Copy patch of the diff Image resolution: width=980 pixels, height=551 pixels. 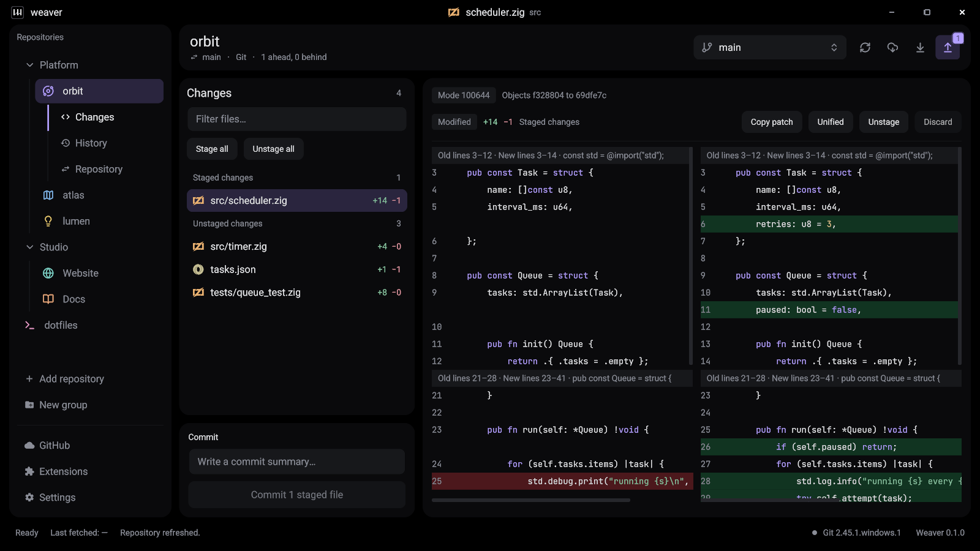772,122
